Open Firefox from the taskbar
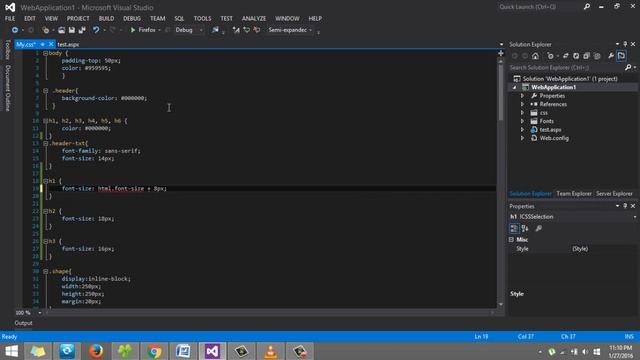 coord(96,351)
